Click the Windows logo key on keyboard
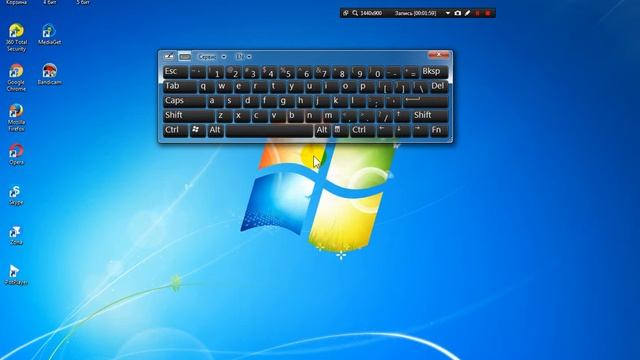This screenshot has width=640, height=360. (x=198, y=130)
